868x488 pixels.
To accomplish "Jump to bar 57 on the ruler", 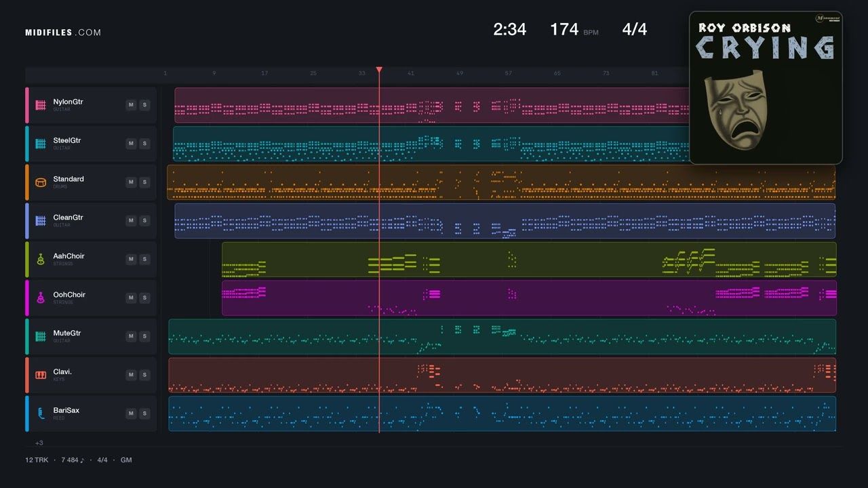I will [x=509, y=73].
